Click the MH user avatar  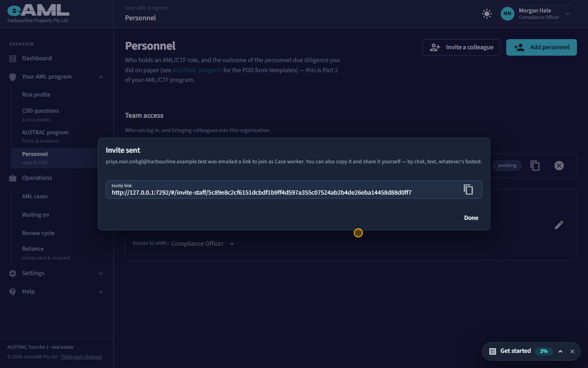click(507, 14)
